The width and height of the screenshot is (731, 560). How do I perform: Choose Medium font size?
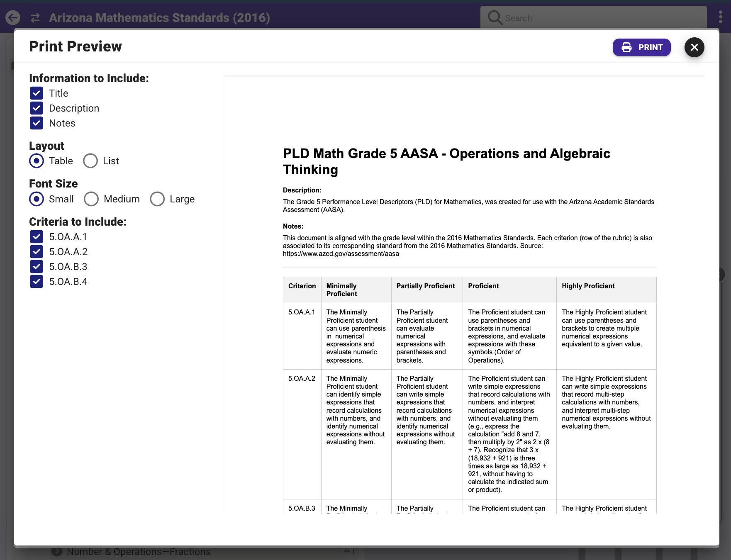pyautogui.click(x=91, y=199)
